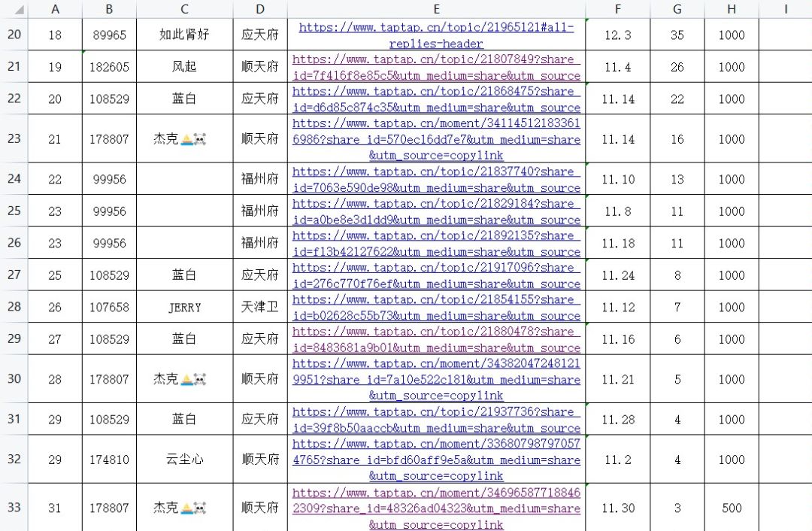812x531 pixels.
Task: Open the moment/33680798797057 link in row 32
Action: click(437, 460)
